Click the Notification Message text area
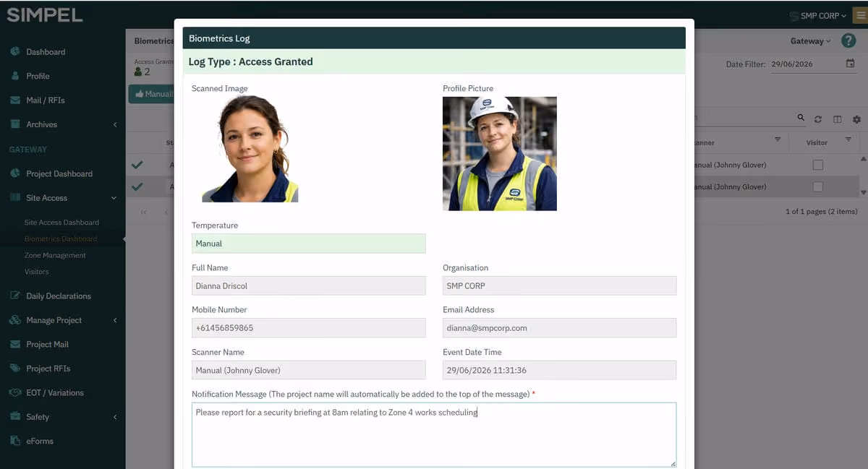 pyautogui.click(x=434, y=434)
